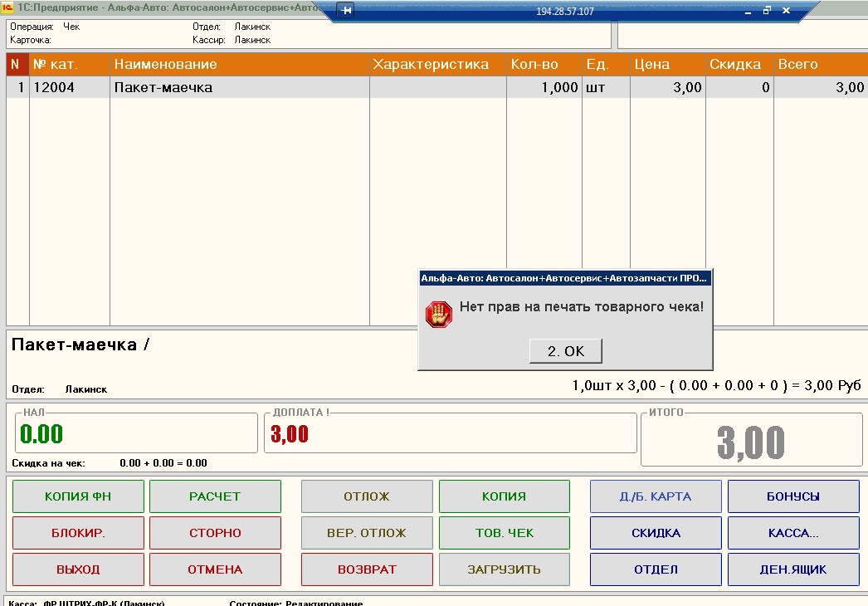Confirm the dialog with the 2. OK button
The image size is (868, 606).
click(565, 350)
